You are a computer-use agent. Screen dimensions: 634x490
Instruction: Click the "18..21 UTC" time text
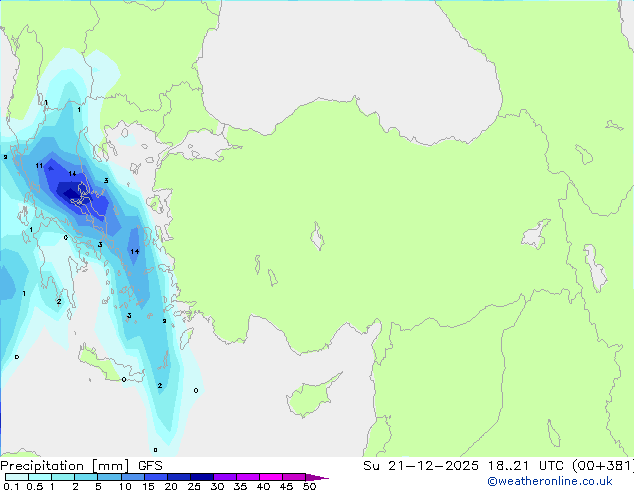[x=526, y=466]
